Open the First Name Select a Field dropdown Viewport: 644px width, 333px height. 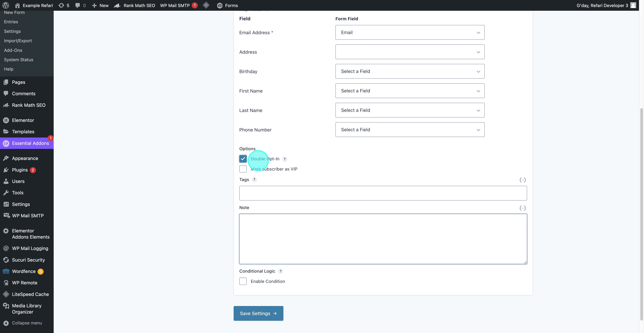(x=410, y=91)
